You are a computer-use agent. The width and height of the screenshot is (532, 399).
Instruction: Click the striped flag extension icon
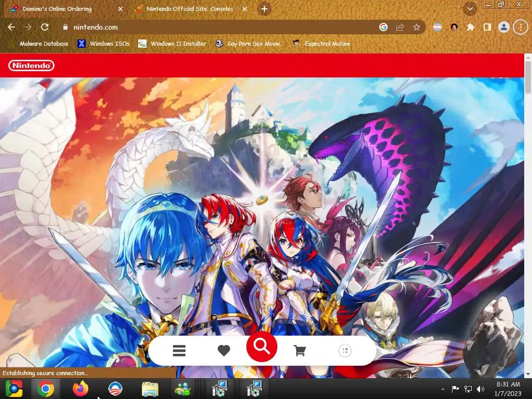click(x=437, y=27)
